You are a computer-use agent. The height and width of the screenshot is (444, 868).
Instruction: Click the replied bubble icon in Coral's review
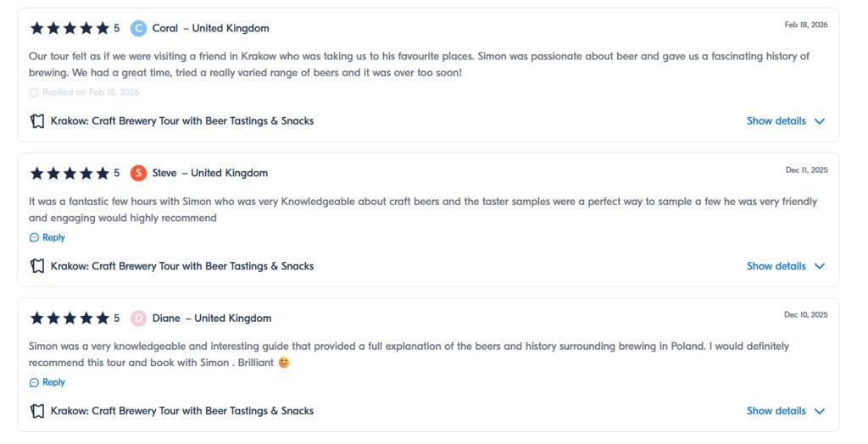pos(34,92)
